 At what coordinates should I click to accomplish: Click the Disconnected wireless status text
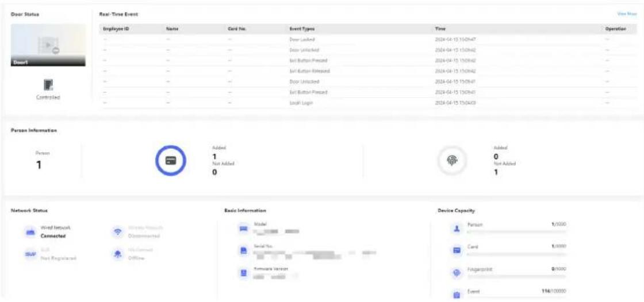(143, 236)
